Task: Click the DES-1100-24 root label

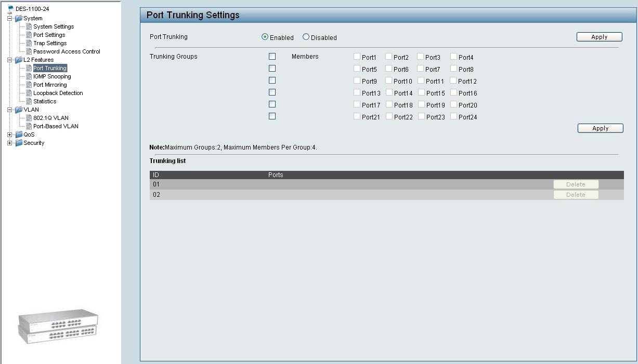Action: tap(32, 9)
